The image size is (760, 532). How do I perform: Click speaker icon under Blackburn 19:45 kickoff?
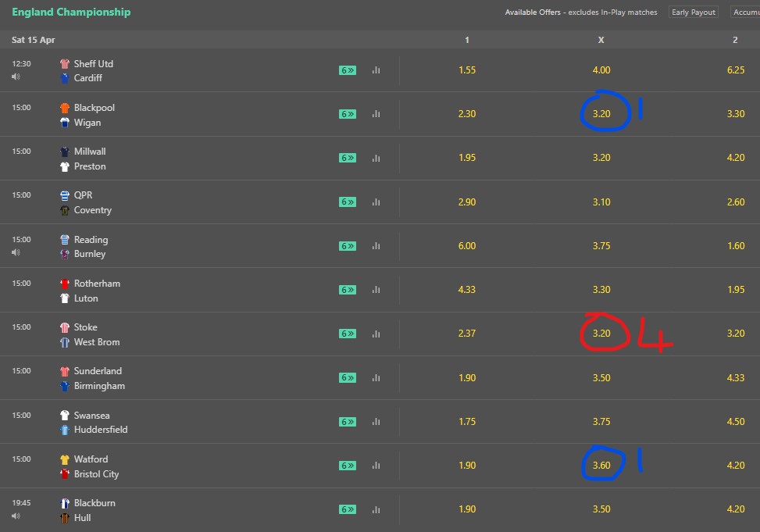pyautogui.click(x=16, y=516)
